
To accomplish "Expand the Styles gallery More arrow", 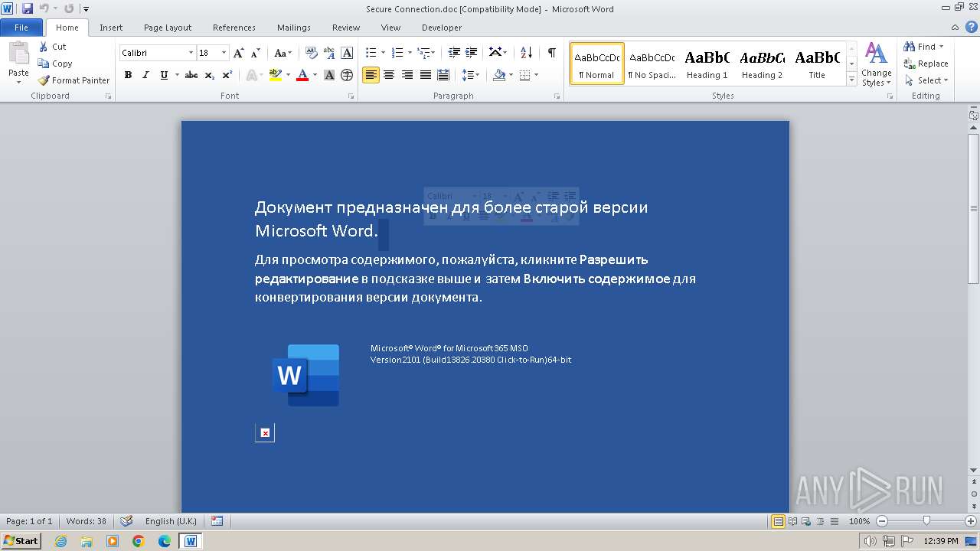I will pos(851,80).
